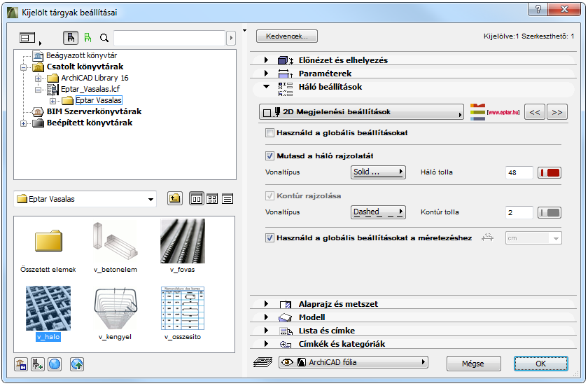
Task: Open the Solid line type dropdown
Action: pyautogui.click(x=378, y=172)
